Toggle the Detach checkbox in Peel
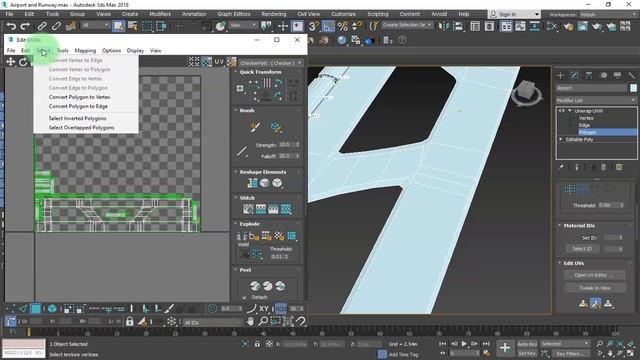The width and height of the screenshot is (640, 360). (244, 297)
